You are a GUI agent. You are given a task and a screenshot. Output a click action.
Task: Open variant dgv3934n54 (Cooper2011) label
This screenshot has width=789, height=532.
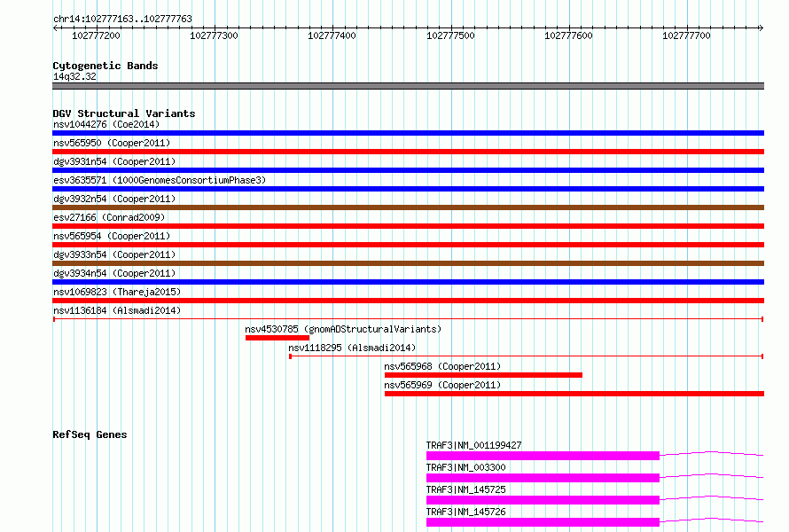114,273
